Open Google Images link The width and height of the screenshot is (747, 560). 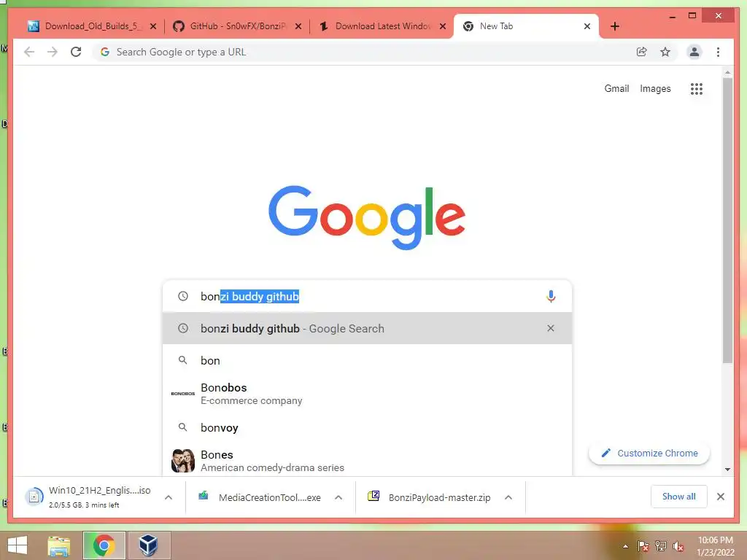coord(655,88)
